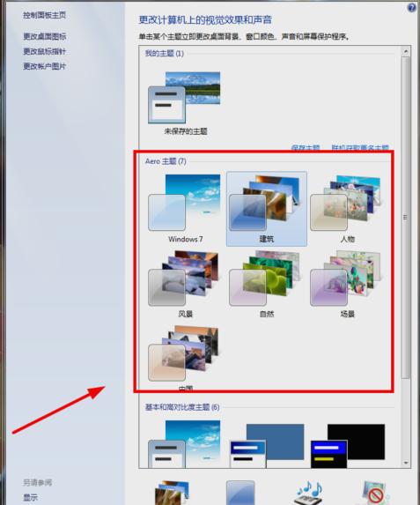420x505 pixels.
Task: Open window color icon at bottom
Action: [x=240, y=493]
